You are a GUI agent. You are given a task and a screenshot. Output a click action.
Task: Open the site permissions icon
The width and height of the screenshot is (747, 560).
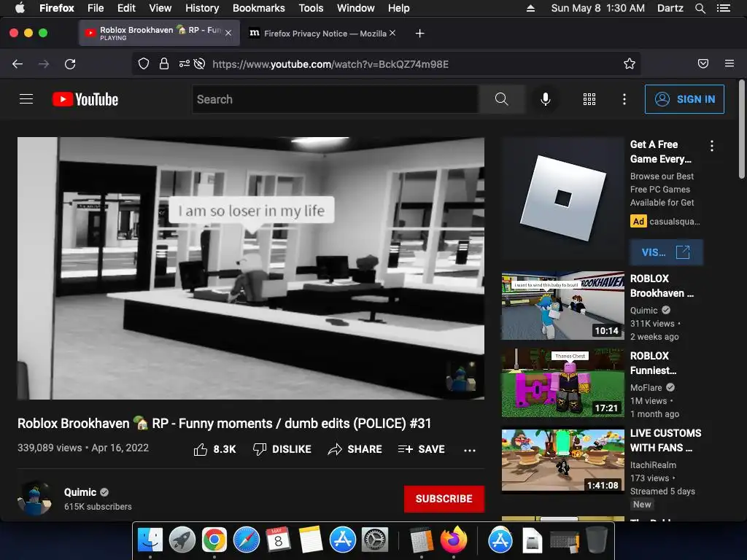point(184,64)
